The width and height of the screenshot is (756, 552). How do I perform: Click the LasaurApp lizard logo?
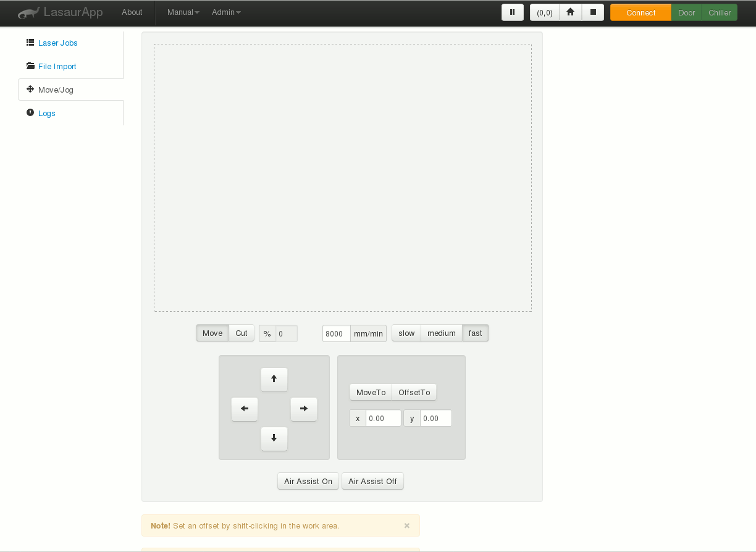tap(28, 12)
